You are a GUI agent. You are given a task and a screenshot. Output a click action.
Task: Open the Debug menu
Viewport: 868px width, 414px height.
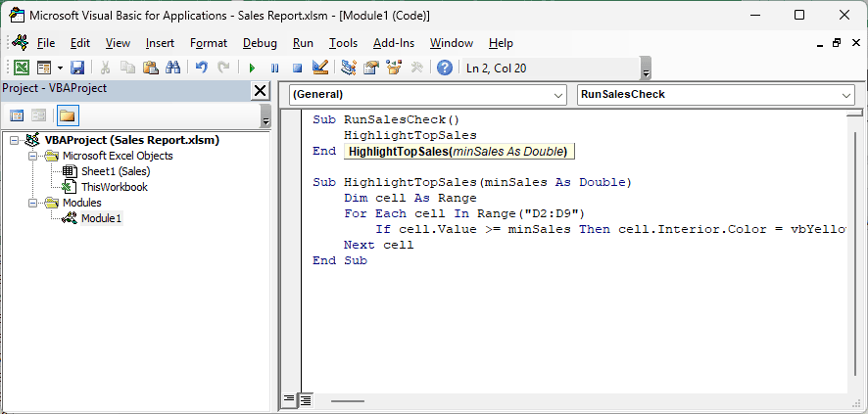click(261, 43)
